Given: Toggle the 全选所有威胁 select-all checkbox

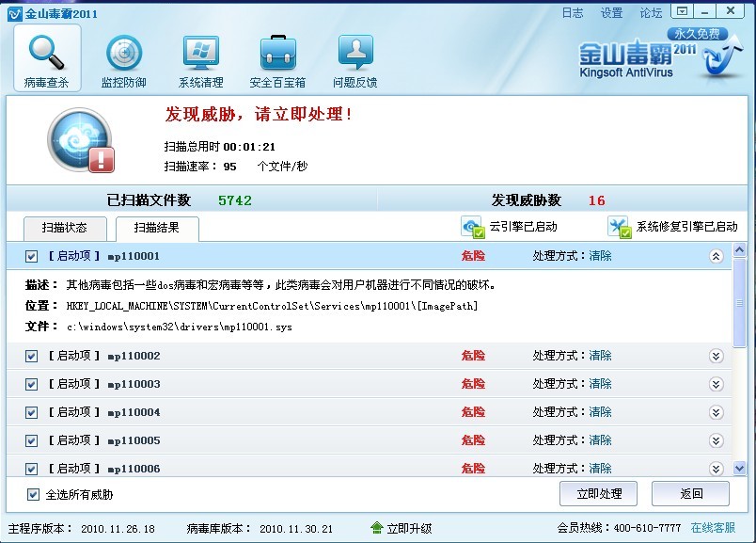Looking at the screenshot, I should (x=33, y=494).
